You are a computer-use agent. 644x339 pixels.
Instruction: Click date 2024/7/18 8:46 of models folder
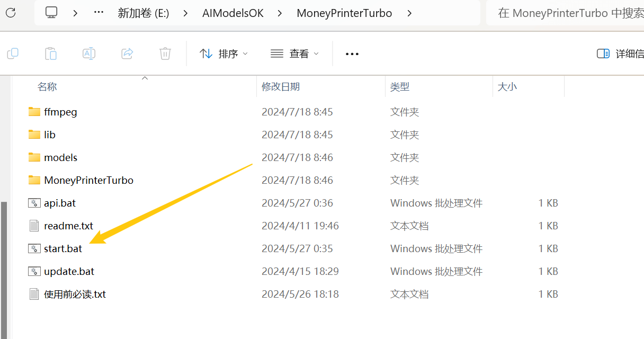point(297,158)
